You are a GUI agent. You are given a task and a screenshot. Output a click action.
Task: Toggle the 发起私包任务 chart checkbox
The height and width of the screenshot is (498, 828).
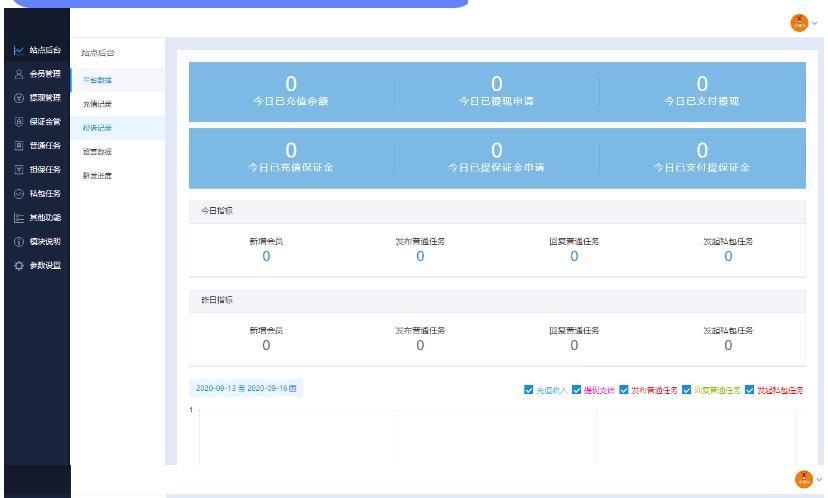749,390
